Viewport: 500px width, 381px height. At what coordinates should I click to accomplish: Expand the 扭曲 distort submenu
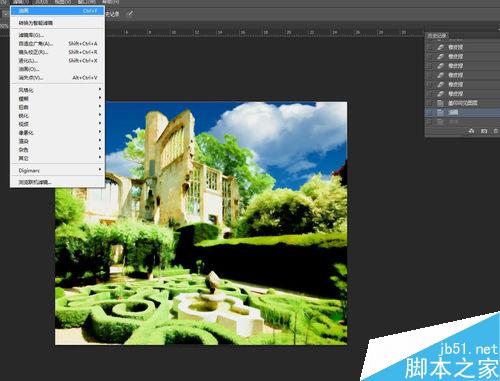click(57, 107)
